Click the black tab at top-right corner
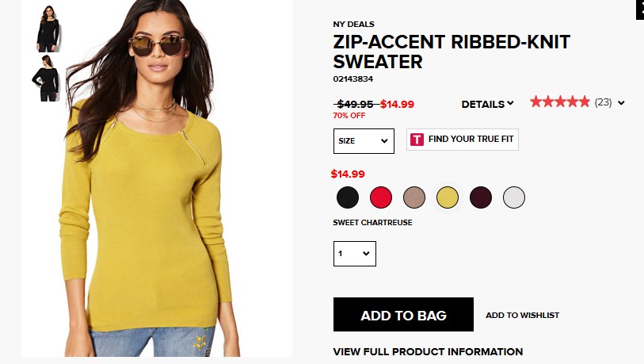 [x=640, y=10]
